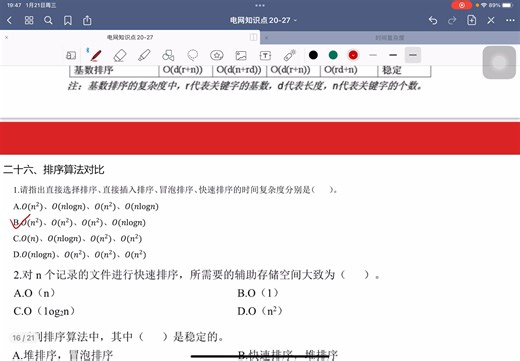Add a new page
The height and width of the screenshot is (361, 520).
point(471,20)
